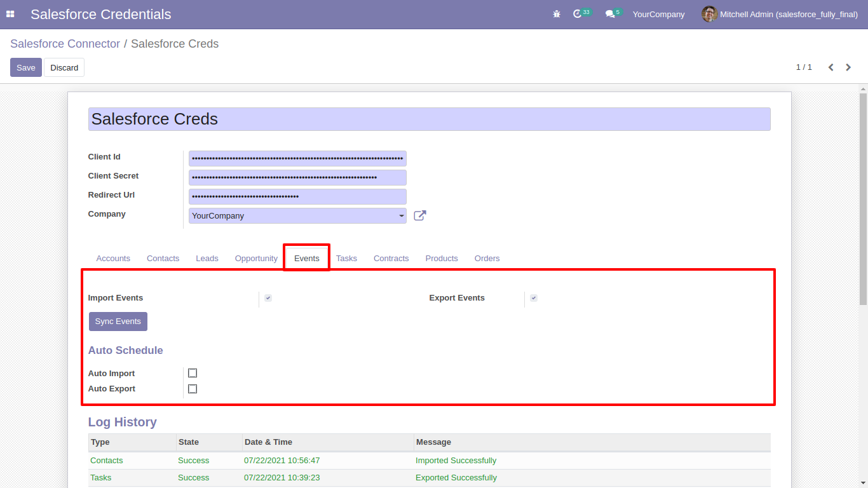Viewport: 868px width, 488px height.
Task: Switch to the Leads tab
Action: tap(207, 259)
